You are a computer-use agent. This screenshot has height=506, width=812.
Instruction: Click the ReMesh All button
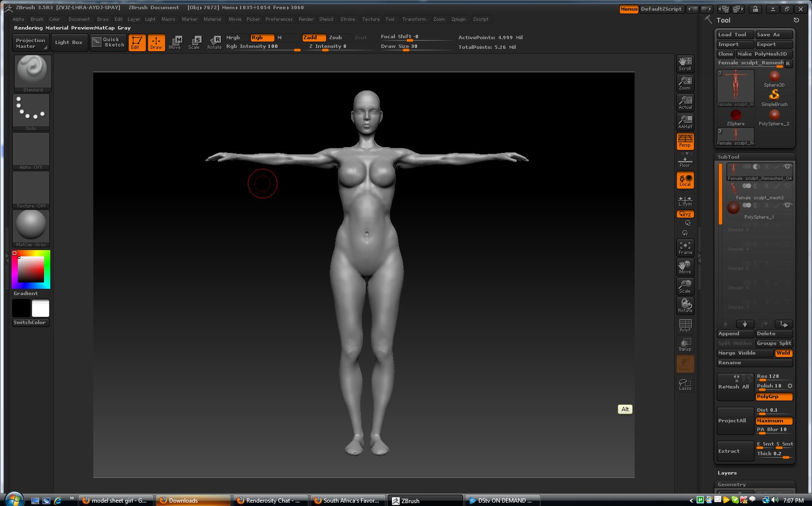tap(735, 387)
